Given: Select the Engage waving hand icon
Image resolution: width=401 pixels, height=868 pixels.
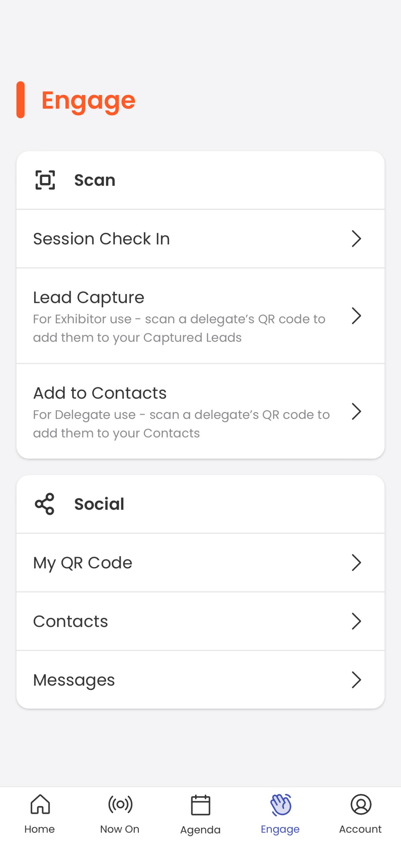Looking at the screenshot, I should (281, 805).
